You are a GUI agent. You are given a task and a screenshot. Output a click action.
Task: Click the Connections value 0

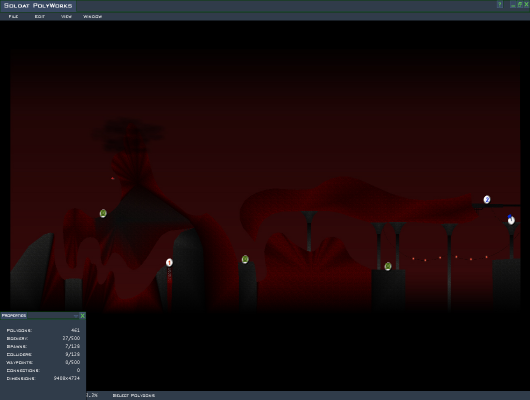point(78,370)
